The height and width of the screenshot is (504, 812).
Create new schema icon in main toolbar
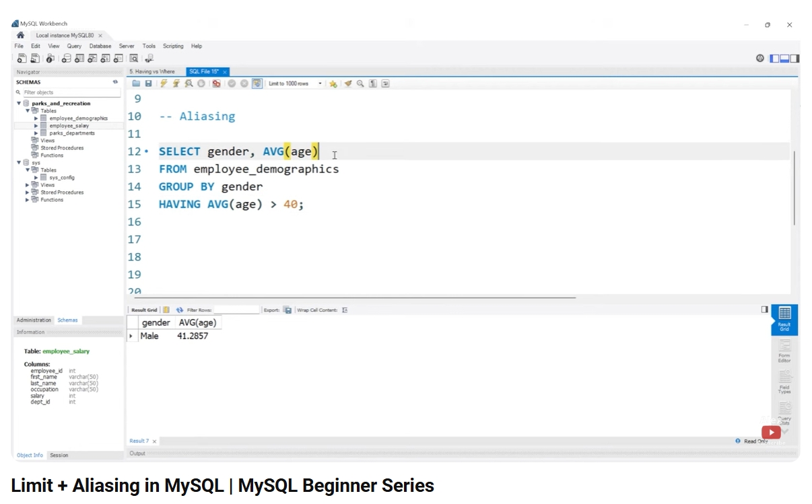pos(67,59)
